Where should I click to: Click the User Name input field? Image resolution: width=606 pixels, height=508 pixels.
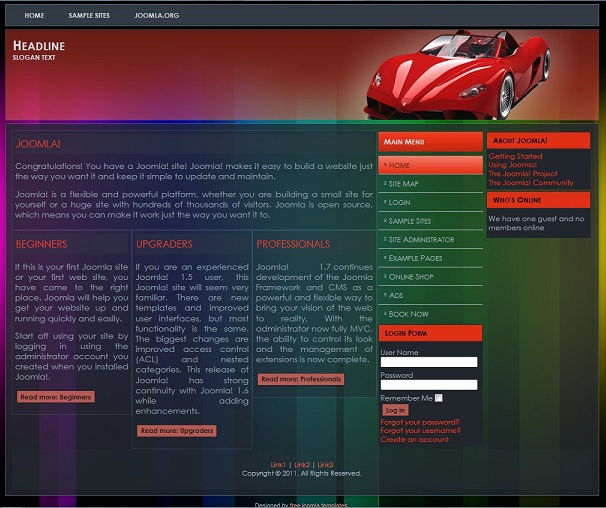point(429,362)
